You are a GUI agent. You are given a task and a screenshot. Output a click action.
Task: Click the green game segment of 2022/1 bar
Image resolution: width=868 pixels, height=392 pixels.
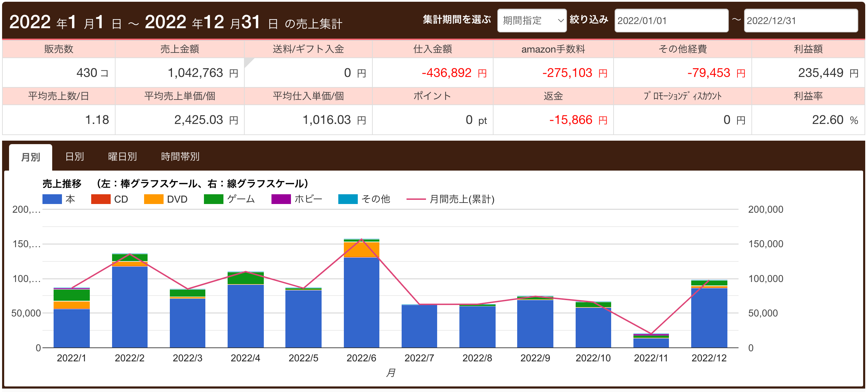click(x=71, y=295)
